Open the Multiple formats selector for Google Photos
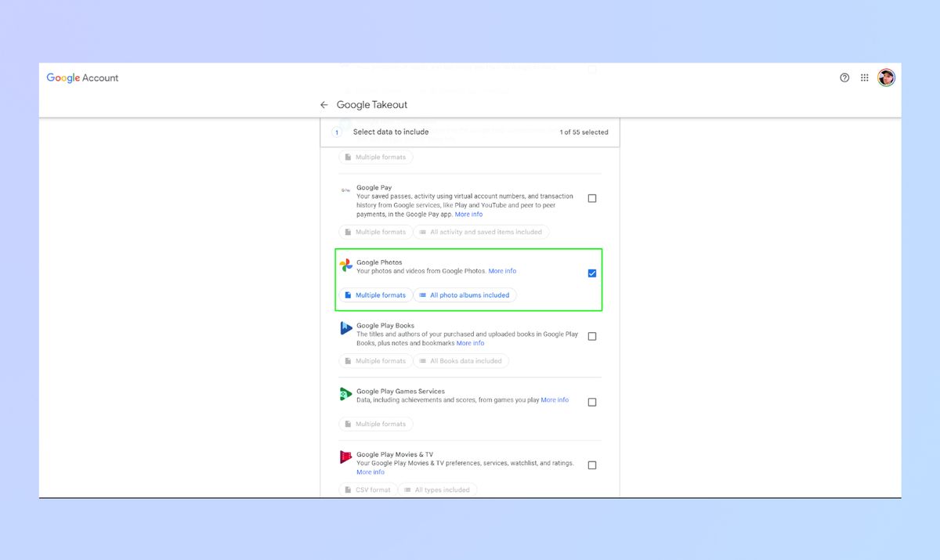The width and height of the screenshot is (940, 560). point(376,294)
